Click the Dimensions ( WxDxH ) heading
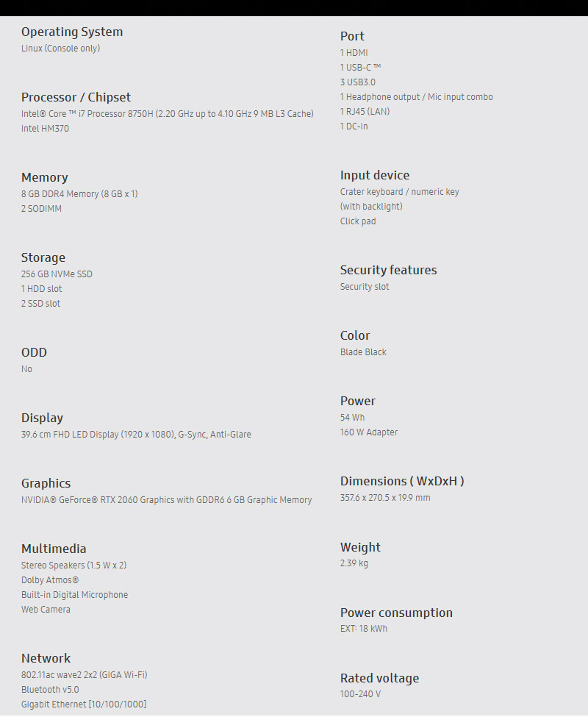Screen dimensions: 588x717 click(402, 481)
